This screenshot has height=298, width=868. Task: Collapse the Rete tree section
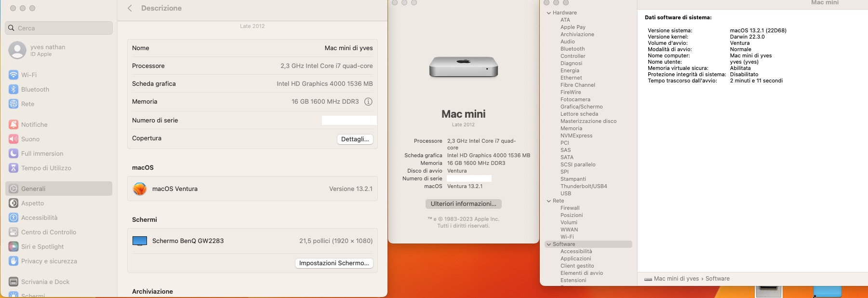(549, 201)
